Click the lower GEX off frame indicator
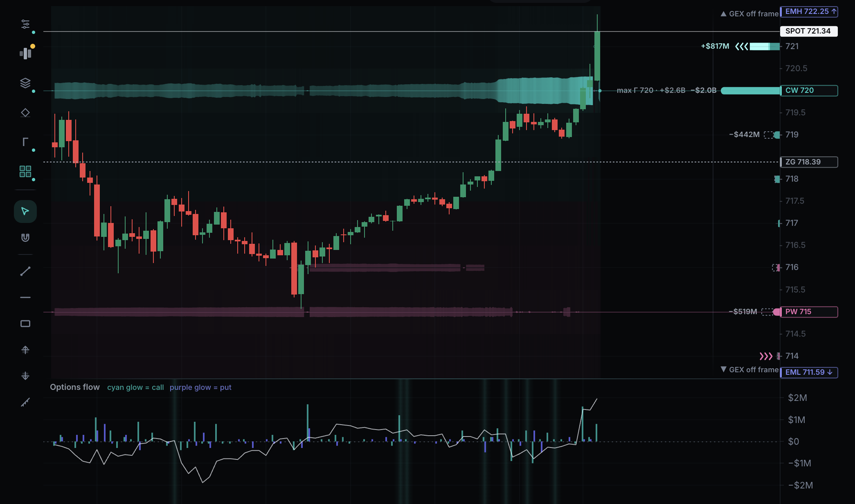Screen dimensions: 855x504 749,370
